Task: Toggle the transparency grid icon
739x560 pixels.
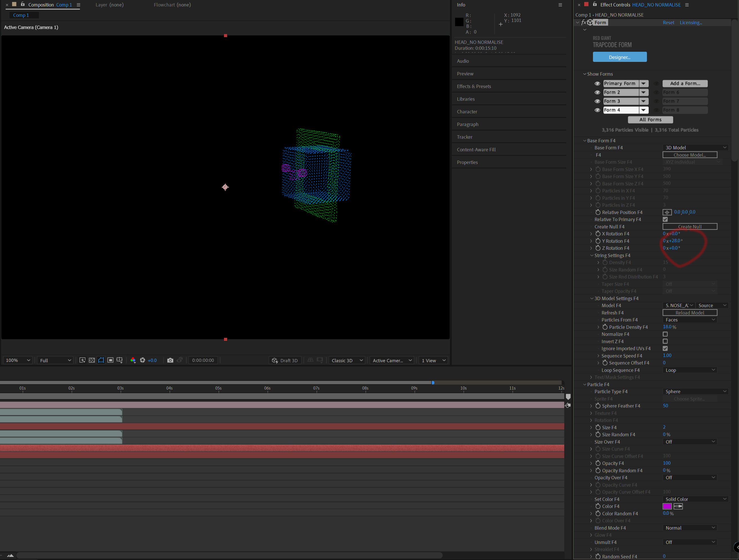Action: 91,360
